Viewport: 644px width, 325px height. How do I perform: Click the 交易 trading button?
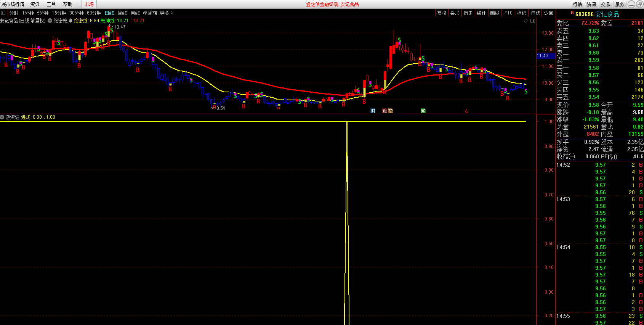(606, 4)
